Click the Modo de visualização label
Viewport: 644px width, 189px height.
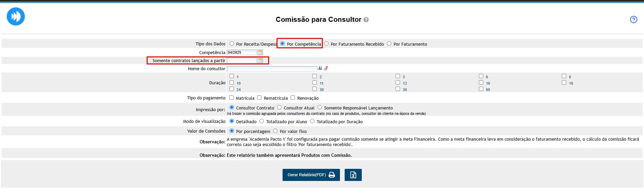point(204,122)
